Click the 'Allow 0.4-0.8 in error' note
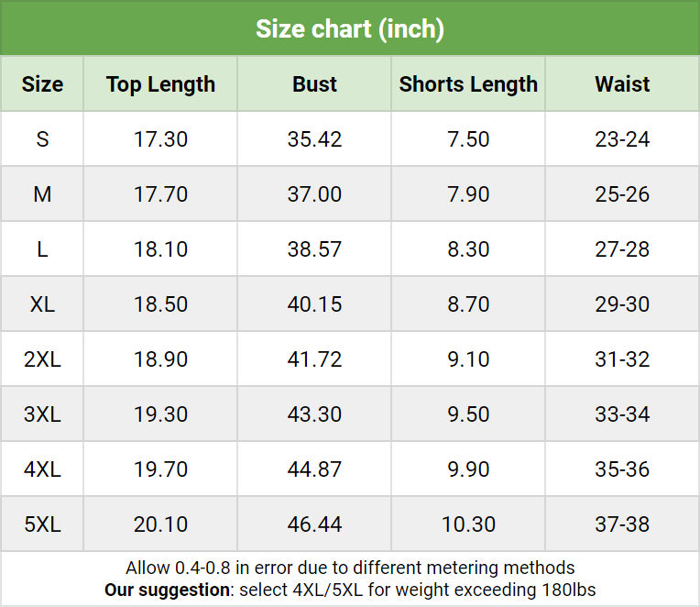This screenshot has width=700, height=607. (350, 568)
